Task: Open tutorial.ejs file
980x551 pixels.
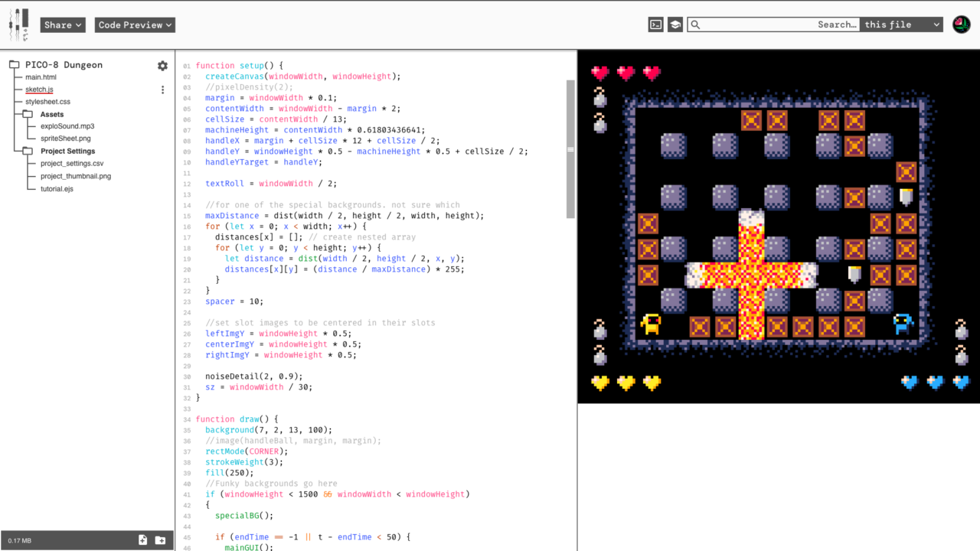Action: (x=57, y=188)
